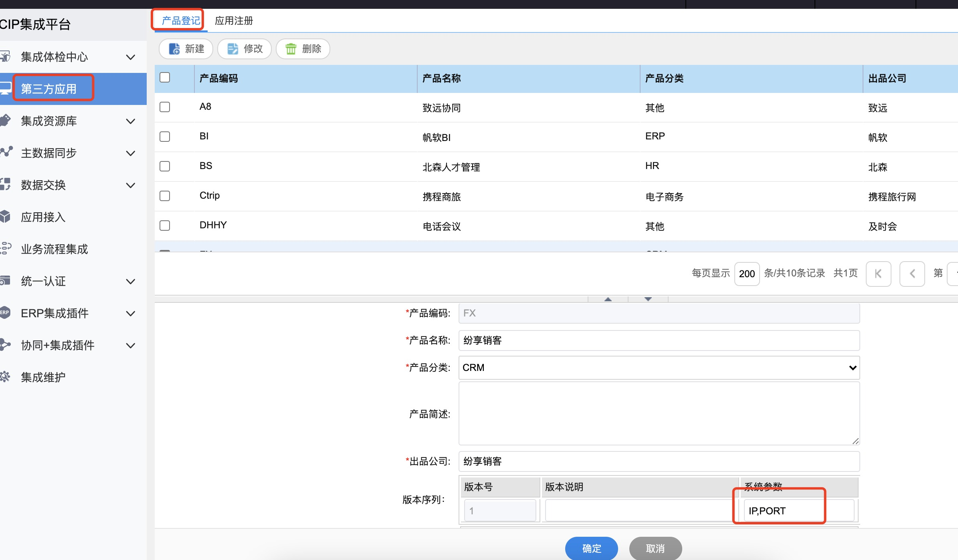Expand the 数据交换 menu chevron
This screenshot has width=958, height=560.
(x=130, y=185)
